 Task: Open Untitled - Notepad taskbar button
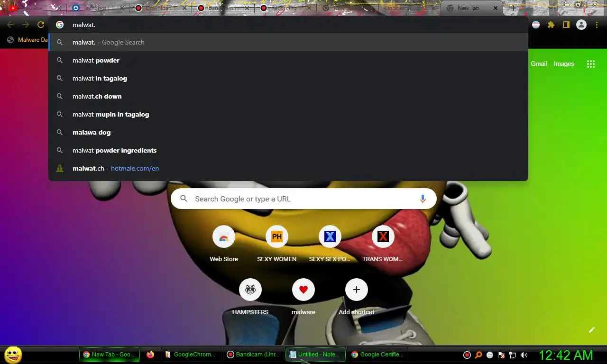[315, 355]
